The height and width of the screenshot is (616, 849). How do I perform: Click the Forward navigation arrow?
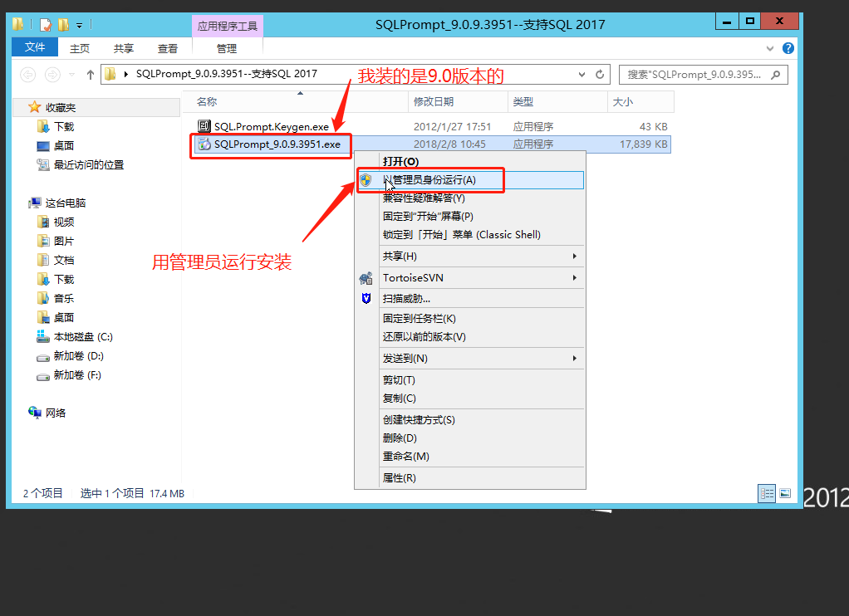[x=52, y=74]
